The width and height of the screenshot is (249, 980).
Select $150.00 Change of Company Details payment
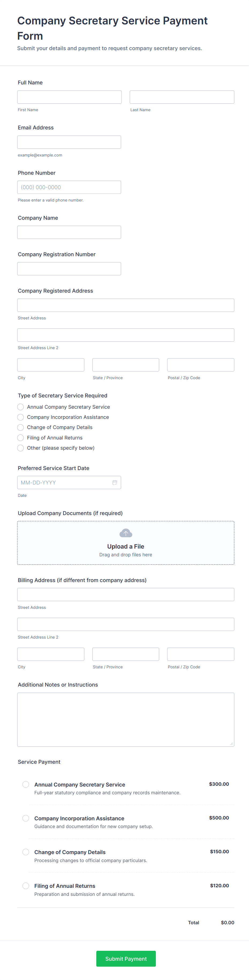click(x=26, y=852)
